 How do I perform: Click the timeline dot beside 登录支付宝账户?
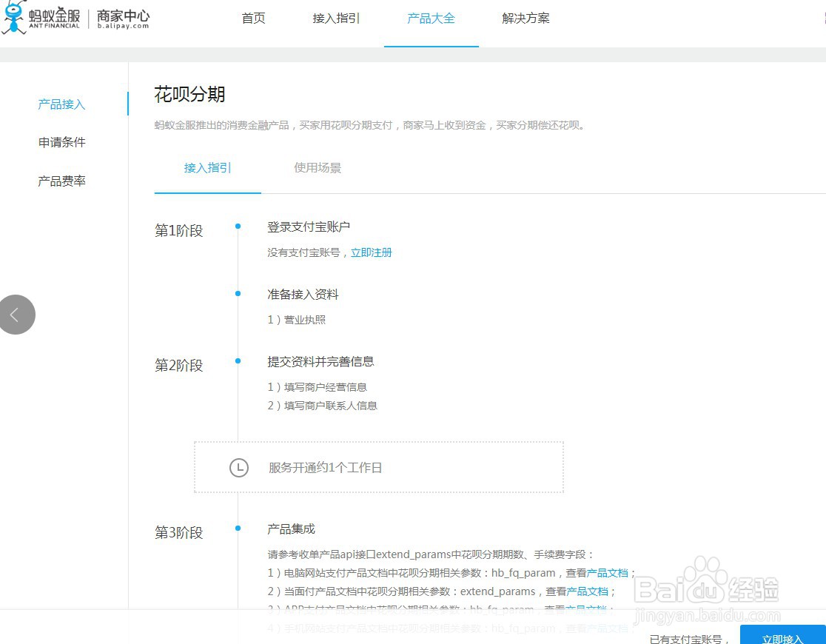point(238,226)
